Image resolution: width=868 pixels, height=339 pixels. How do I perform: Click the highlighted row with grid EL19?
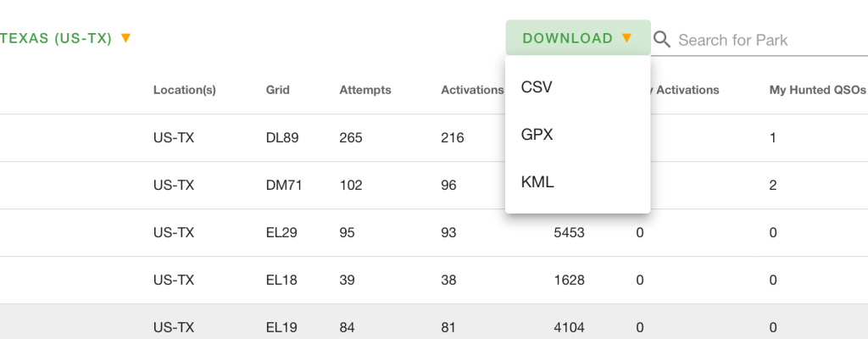[x=281, y=327]
